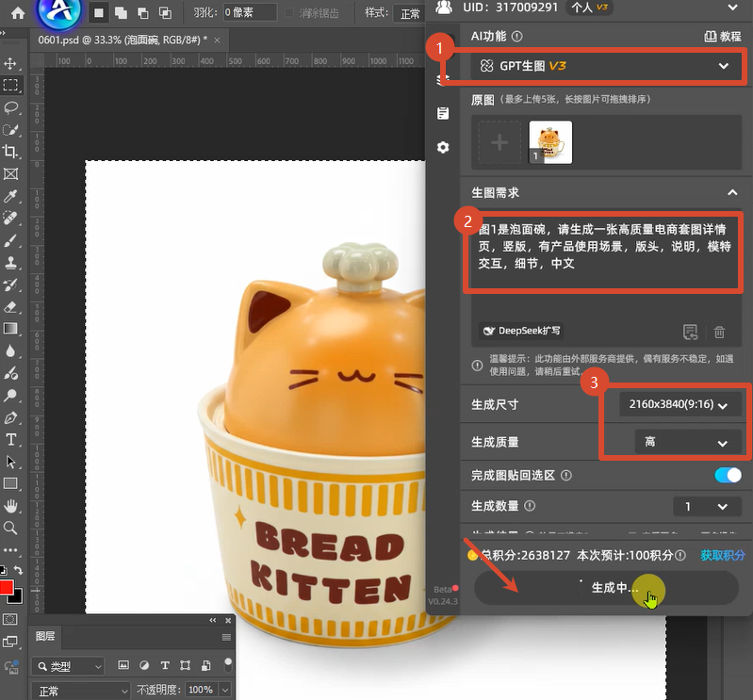Open the GPT生图 V3 function dropdown
Viewport: 753px width, 700px height.
point(606,66)
